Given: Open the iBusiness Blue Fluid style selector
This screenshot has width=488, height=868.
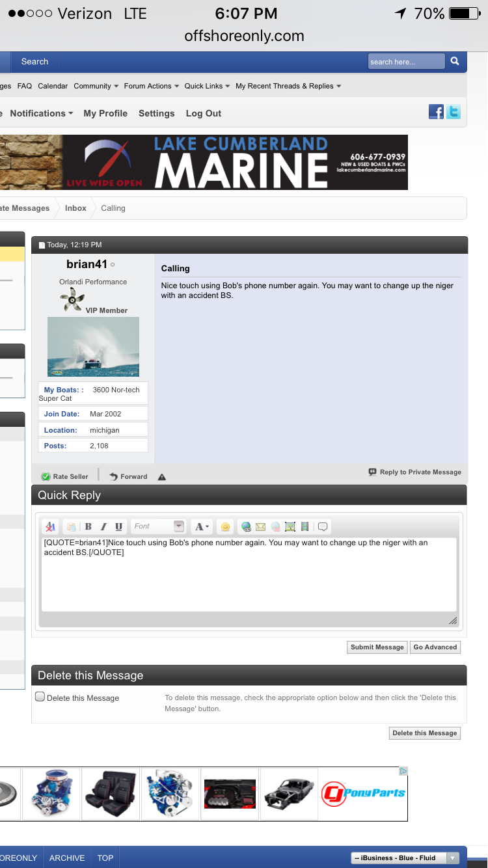Looking at the screenshot, I should 405,858.
